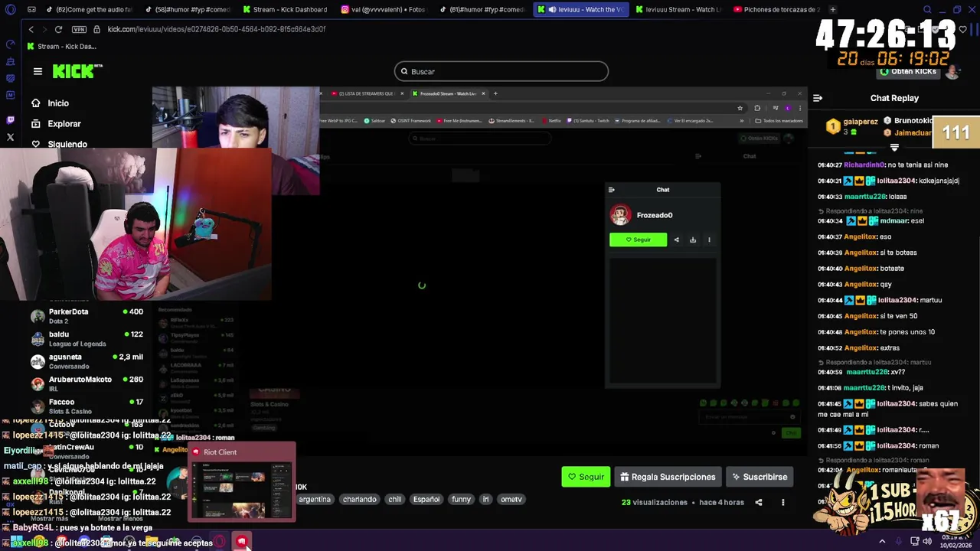Select the charlando tag
Screen dimensions: 980x551
[360, 499]
